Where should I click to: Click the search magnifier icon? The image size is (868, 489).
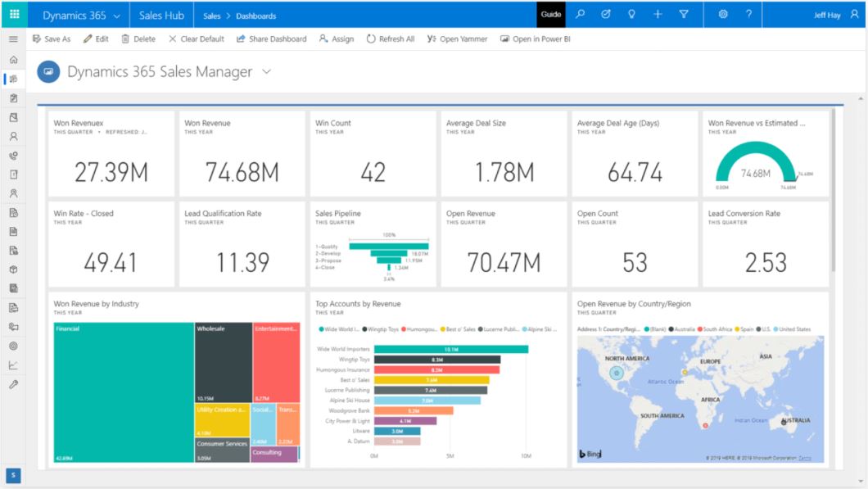pos(580,15)
